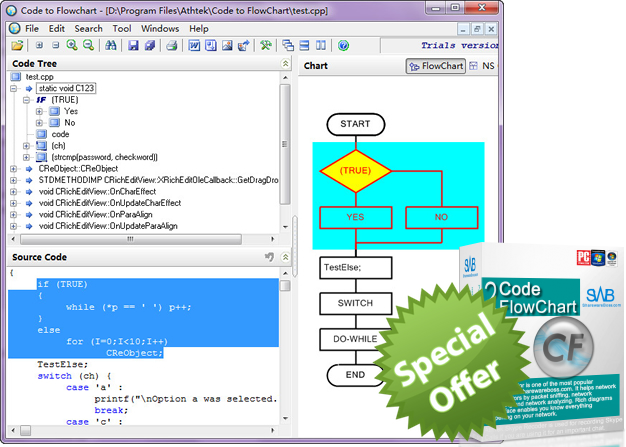Select void CRichEditView::OnUpdateCharEffect row
Screen dimensions: 626x447
[110, 203]
